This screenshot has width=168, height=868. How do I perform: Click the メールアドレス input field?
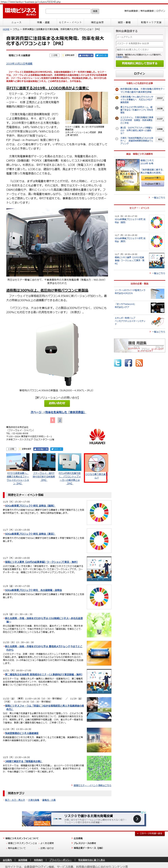(x=139, y=37)
